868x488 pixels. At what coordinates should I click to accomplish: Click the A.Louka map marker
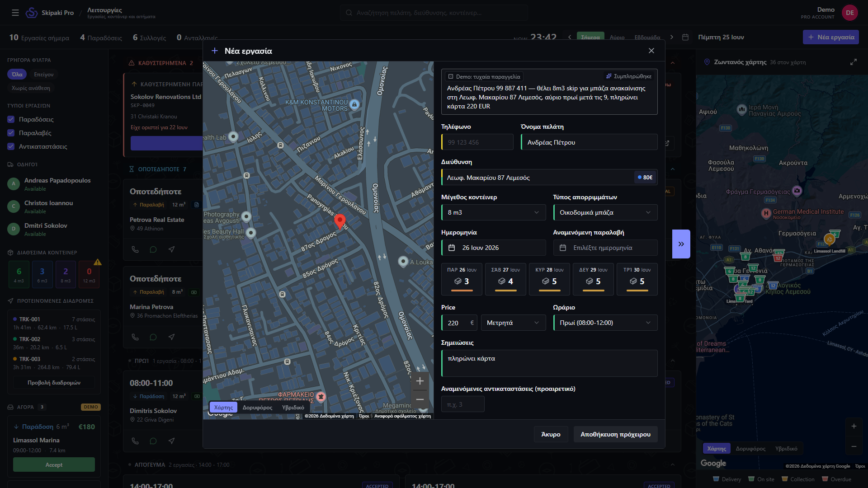[x=403, y=262]
